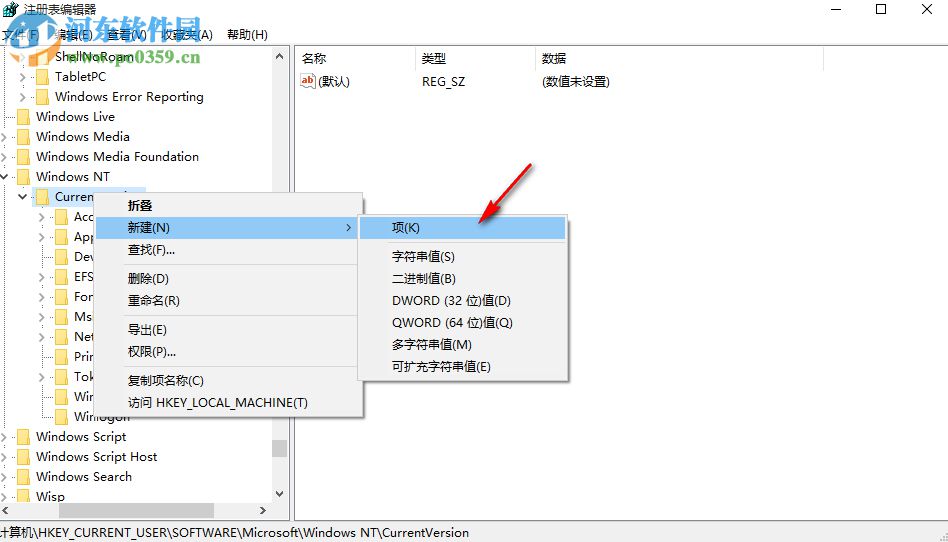
Task: Click the tree scrollbar up arrow
Action: pyautogui.click(x=279, y=56)
